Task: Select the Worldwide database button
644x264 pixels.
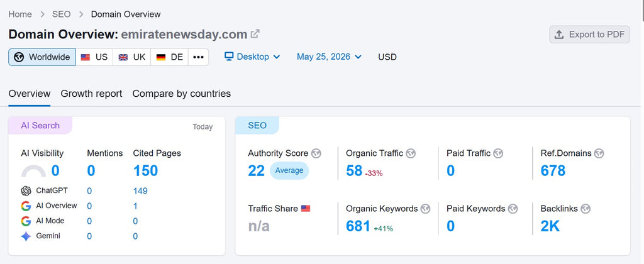Action: pos(42,57)
